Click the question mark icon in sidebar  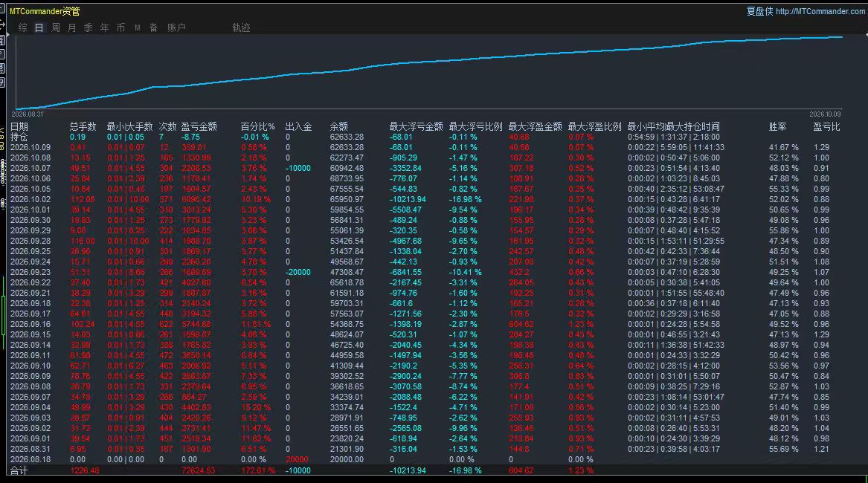(2, 54)
